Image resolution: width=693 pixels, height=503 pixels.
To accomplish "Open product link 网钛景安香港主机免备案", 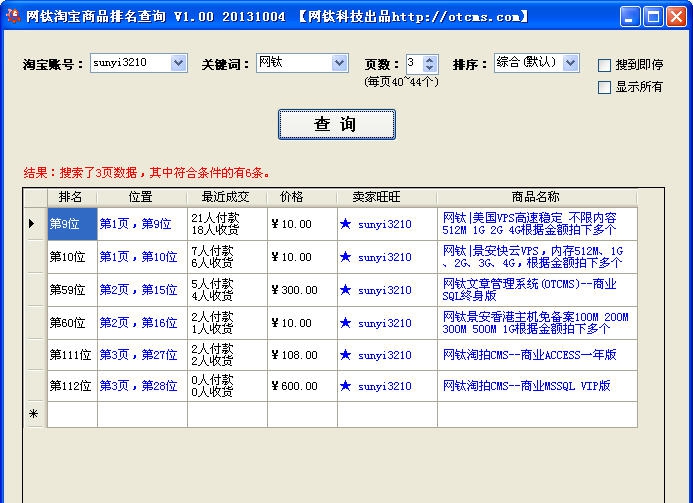I will tap(535, 323).
